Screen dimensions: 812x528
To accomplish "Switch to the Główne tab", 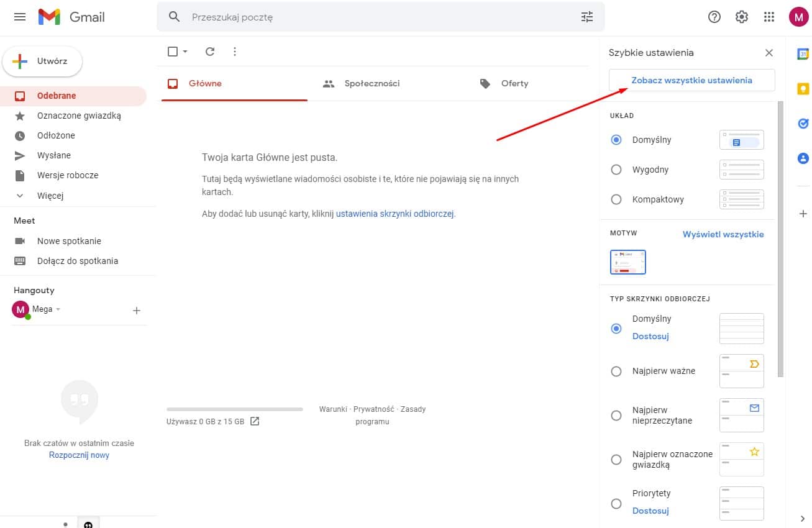I will (234, 83).
